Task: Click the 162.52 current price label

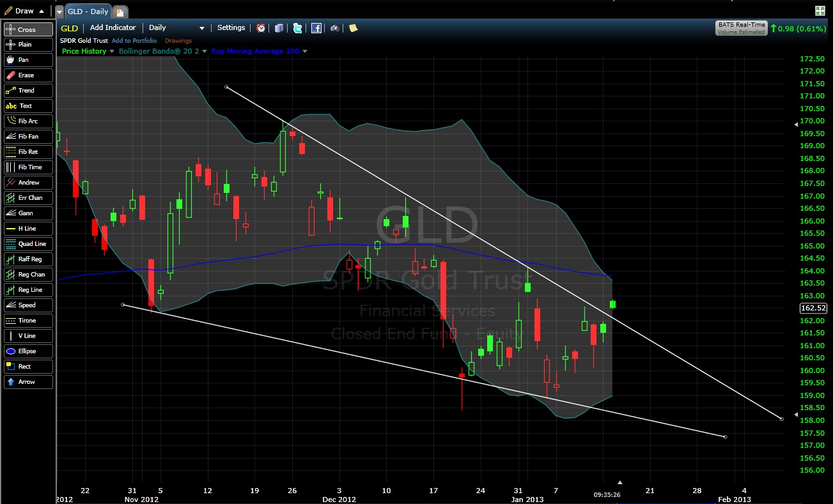Action: 813,308
